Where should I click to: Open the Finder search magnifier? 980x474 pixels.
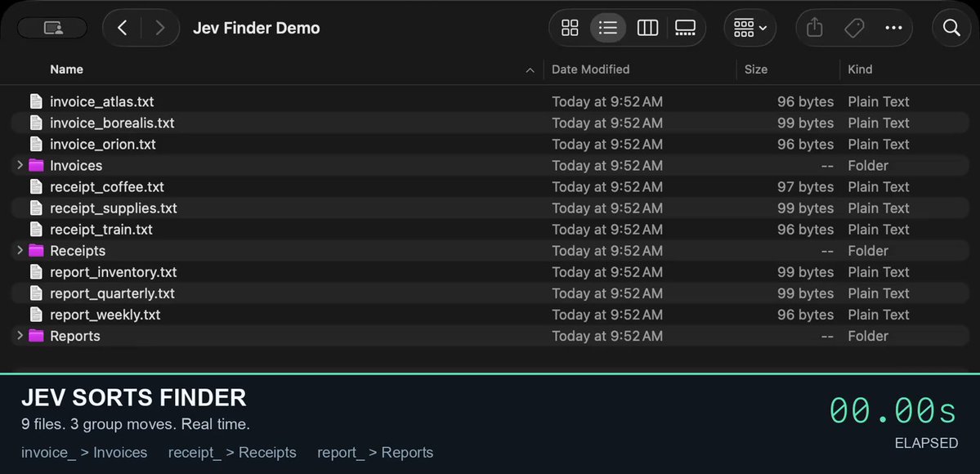951,28
